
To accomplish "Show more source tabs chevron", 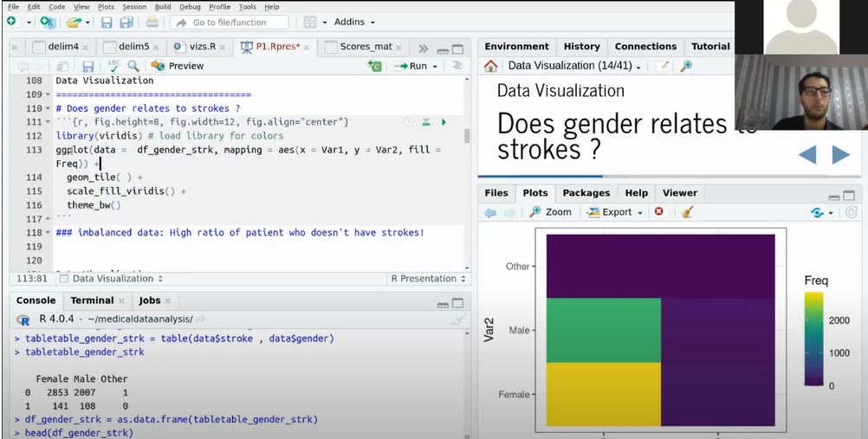I will coord(423,48).
